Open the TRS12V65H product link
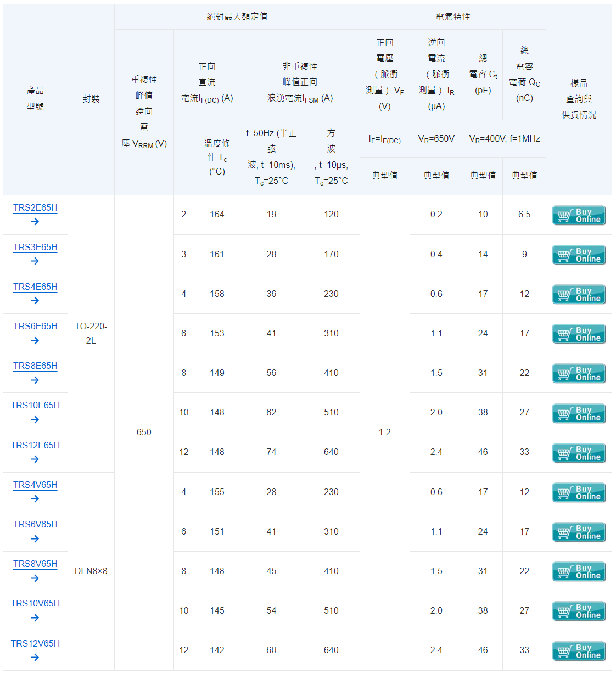 (35, 644)
